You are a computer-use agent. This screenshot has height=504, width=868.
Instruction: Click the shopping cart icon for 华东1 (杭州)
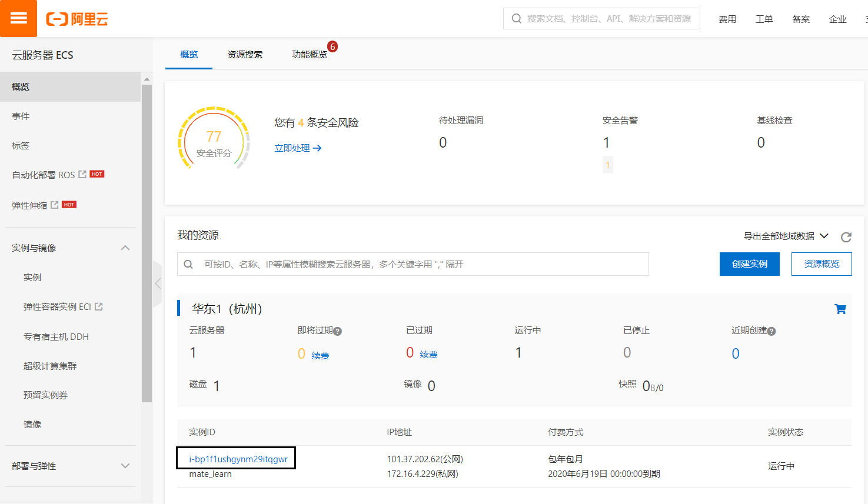(x=840, y=309)
